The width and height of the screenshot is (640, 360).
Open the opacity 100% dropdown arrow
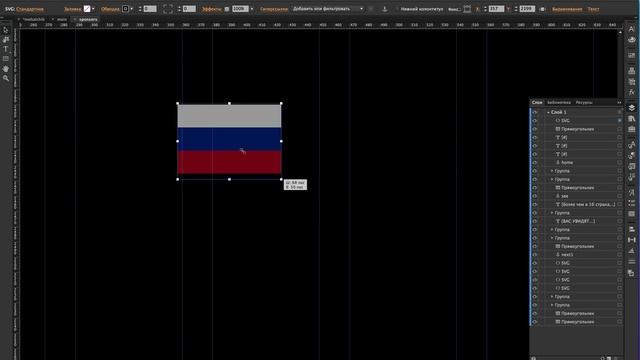pos(251,9)
